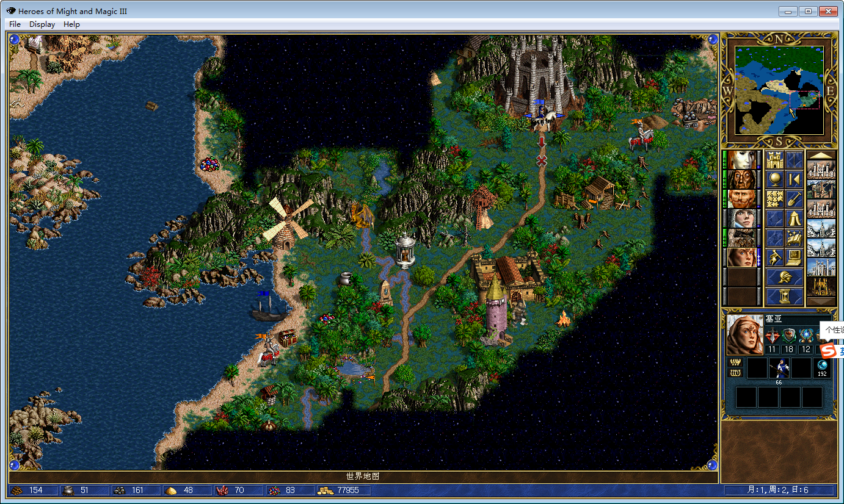Open system options computer button

pyautogui.click(x=794, y=257)
